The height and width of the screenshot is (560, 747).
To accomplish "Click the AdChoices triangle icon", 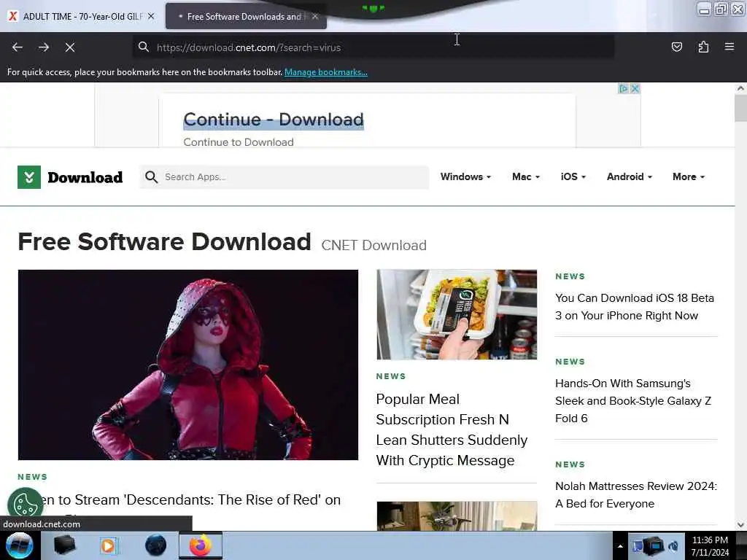I will click(623, 88).
